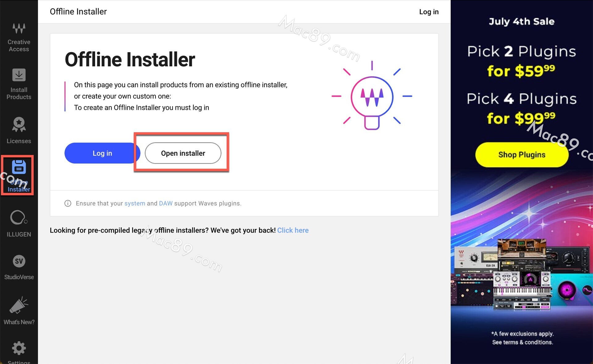Click the Open installer button
This screenshot has height=364, width=593.
[x=183, y=153]
